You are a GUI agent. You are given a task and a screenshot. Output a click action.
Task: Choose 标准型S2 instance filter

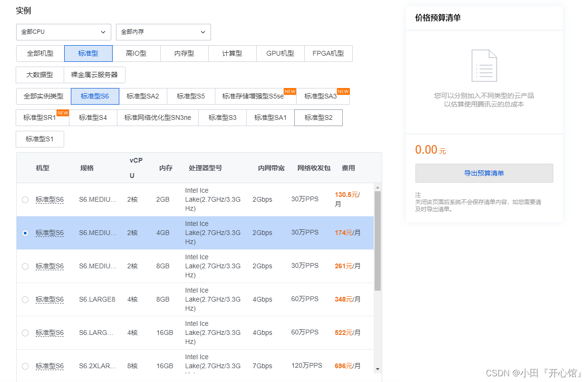(x=318, y=118)
